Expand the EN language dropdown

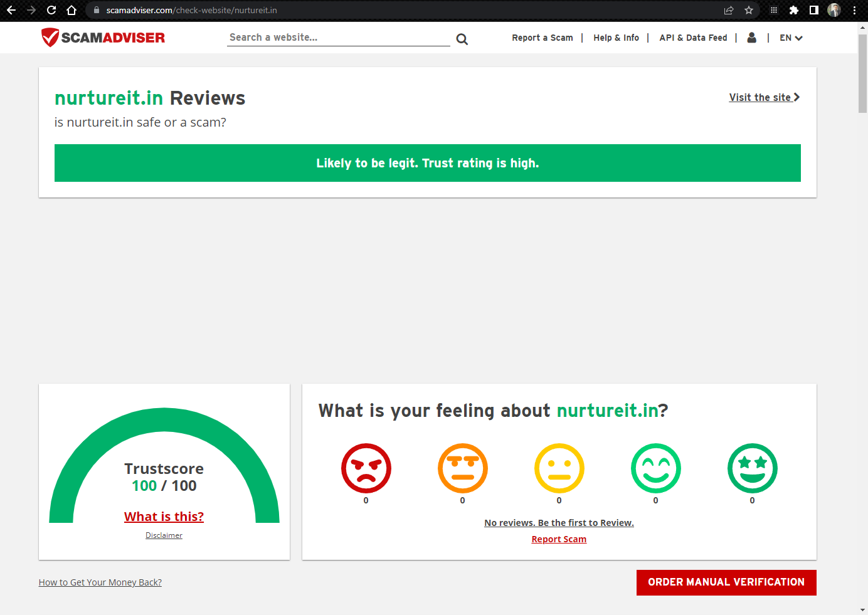[791, 38]
